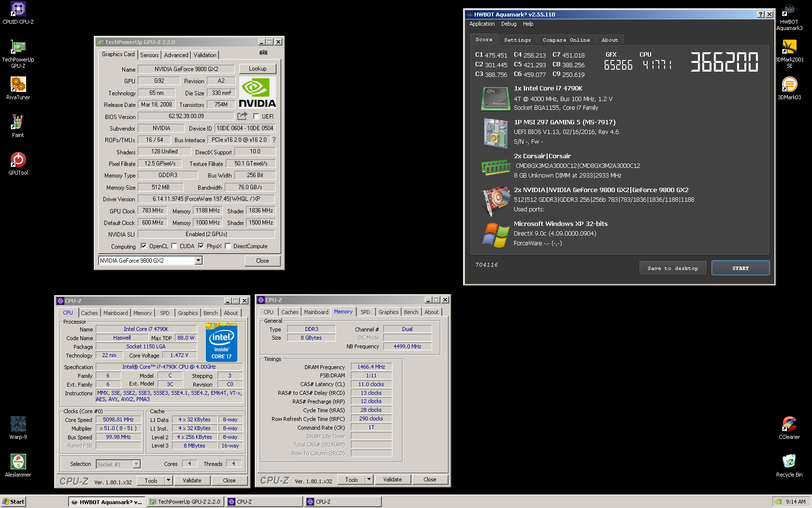The width and height of the screenshot is (812, 508).
Task: Click the Intel Core i7 logo in CPU-Z
Action: click(x=221, y=343)
